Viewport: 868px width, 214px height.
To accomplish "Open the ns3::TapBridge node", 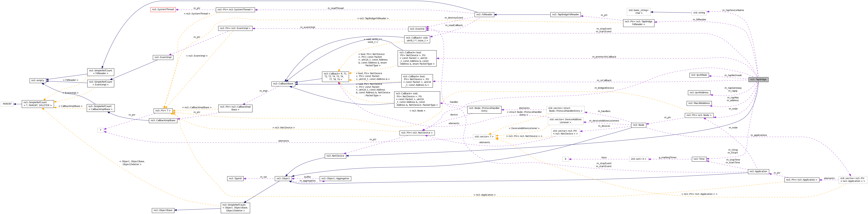I will coord(758,79).
